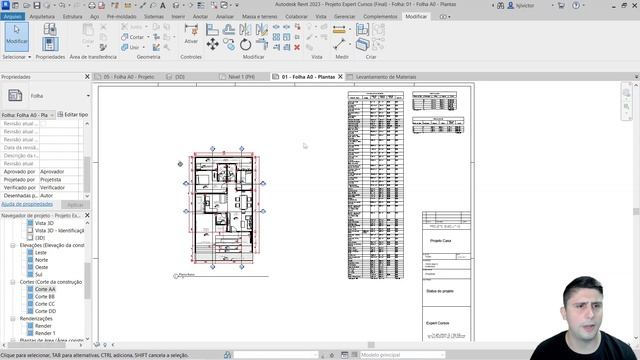Select 'Render 1' in project browser
Viewport: 640px width, 360px height.
click(x=45, y=333)
